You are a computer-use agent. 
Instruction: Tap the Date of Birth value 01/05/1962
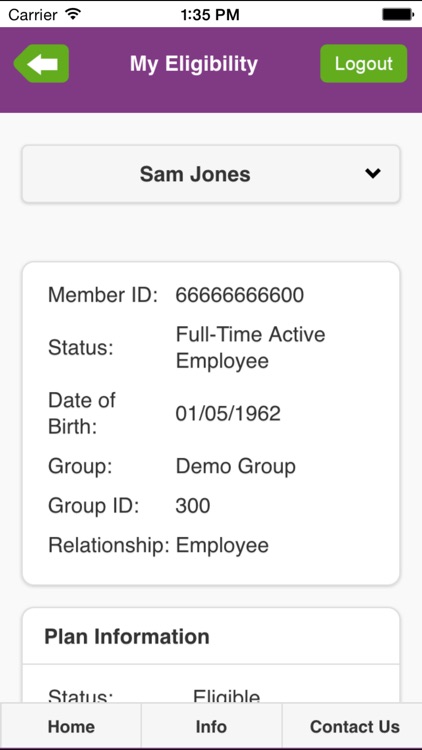coord(228,413)
